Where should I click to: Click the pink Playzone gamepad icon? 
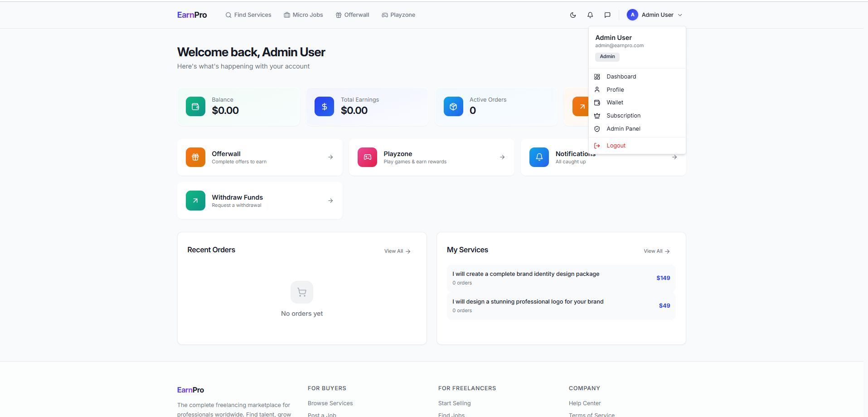point(367,157)
